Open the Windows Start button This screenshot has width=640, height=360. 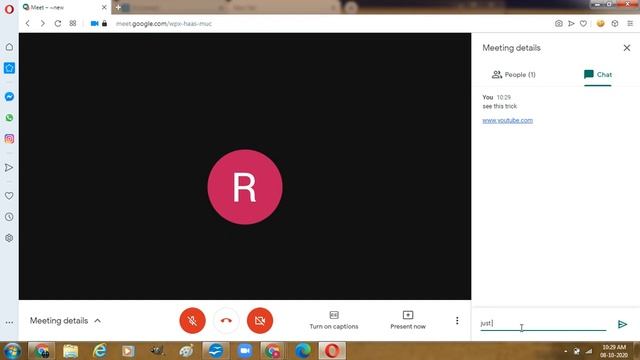[x=12, y=351]
